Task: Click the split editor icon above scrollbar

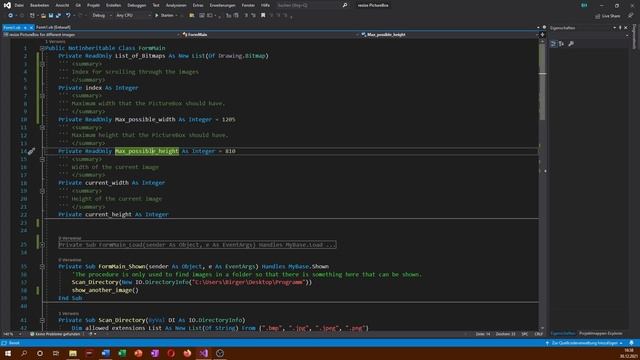Action: tap(542, 35)
